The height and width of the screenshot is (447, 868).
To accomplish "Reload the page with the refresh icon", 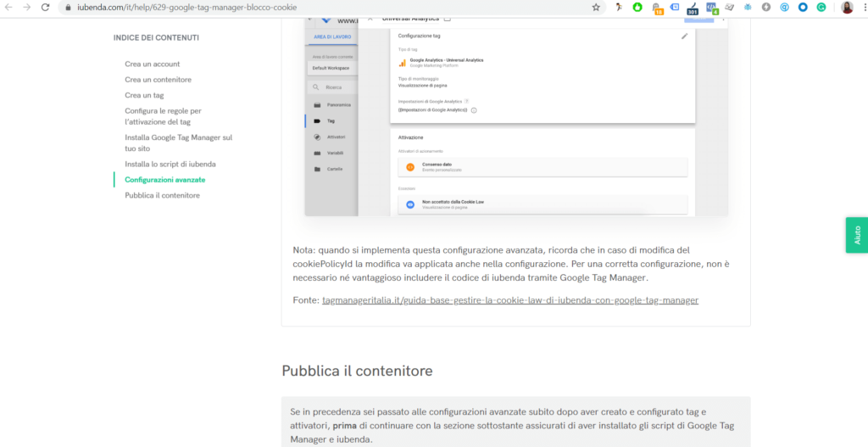I will tap(46, 8).
